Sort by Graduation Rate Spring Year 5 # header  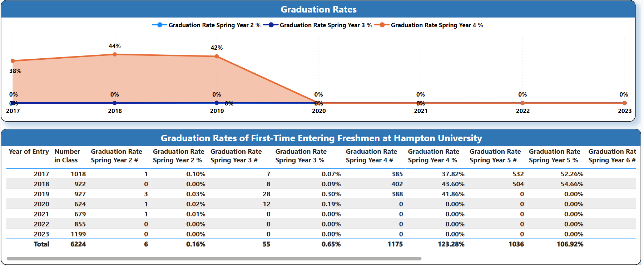point(495,156)
